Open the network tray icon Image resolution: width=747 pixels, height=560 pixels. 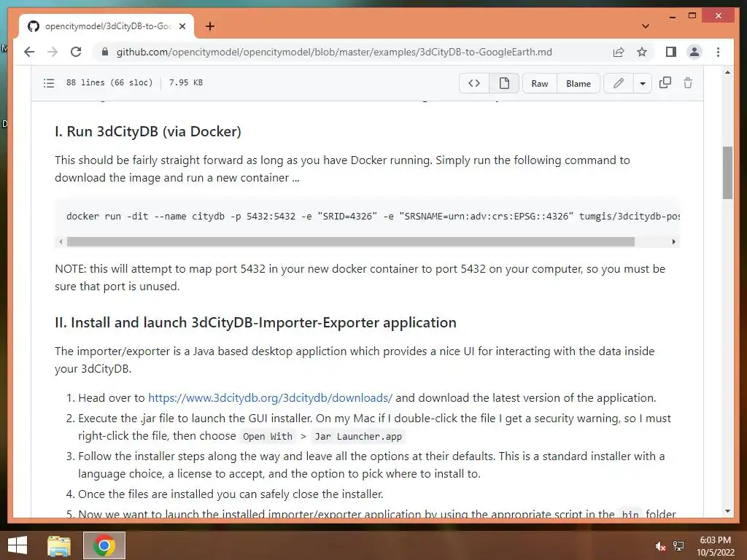pyautogui.click(x=678, y=546)
